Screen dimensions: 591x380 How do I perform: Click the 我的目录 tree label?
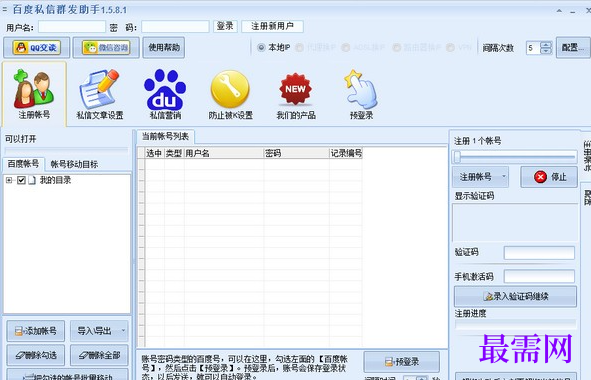click(x=55, y=180)
